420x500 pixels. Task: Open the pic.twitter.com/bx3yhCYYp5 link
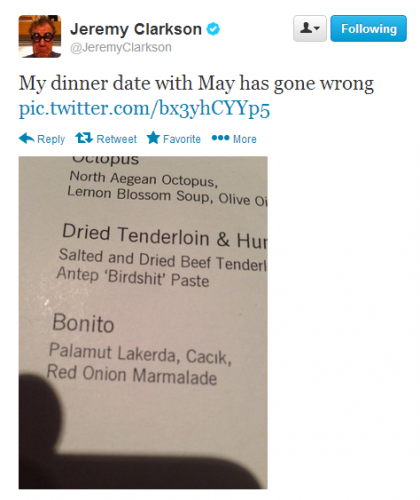(144, 109)
